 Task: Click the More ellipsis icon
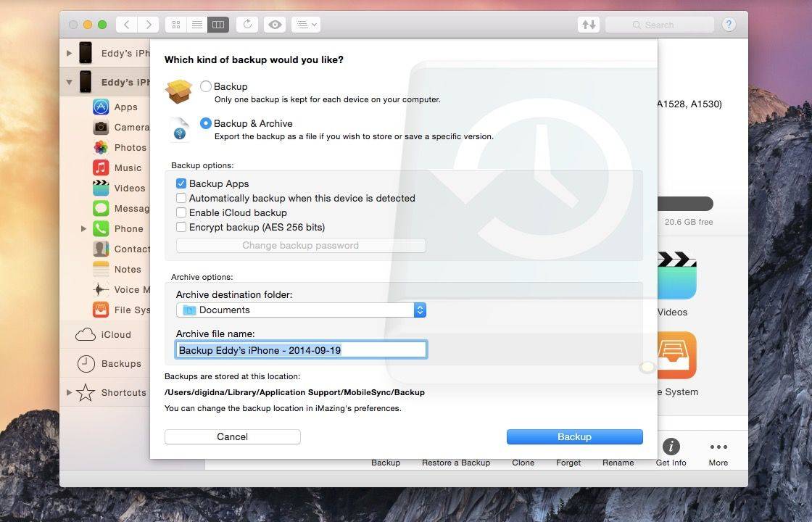coord(718,447)
